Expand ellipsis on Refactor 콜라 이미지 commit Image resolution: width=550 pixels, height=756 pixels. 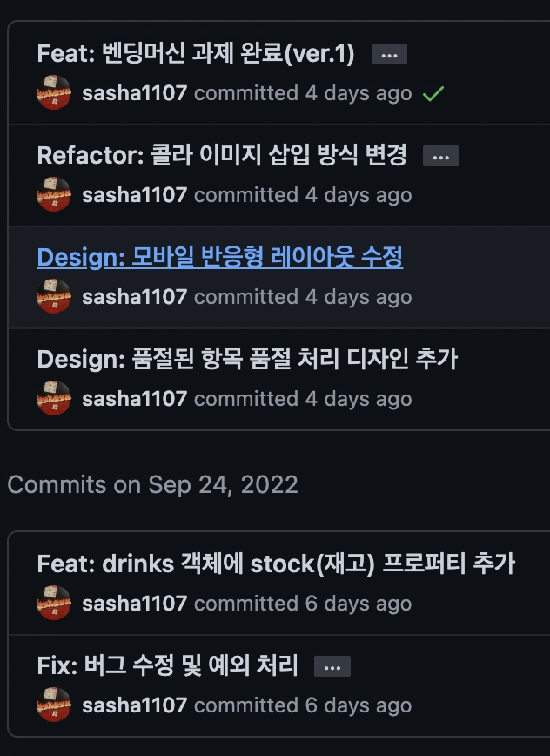pyautogui.click(x=440, y=157)
